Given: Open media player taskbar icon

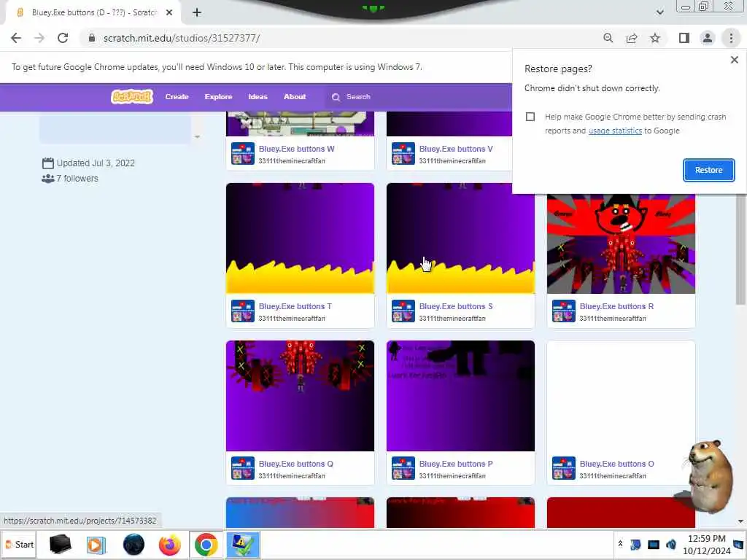Looking at the screenshot, I should pyautogui.click(x=96, y=544).
